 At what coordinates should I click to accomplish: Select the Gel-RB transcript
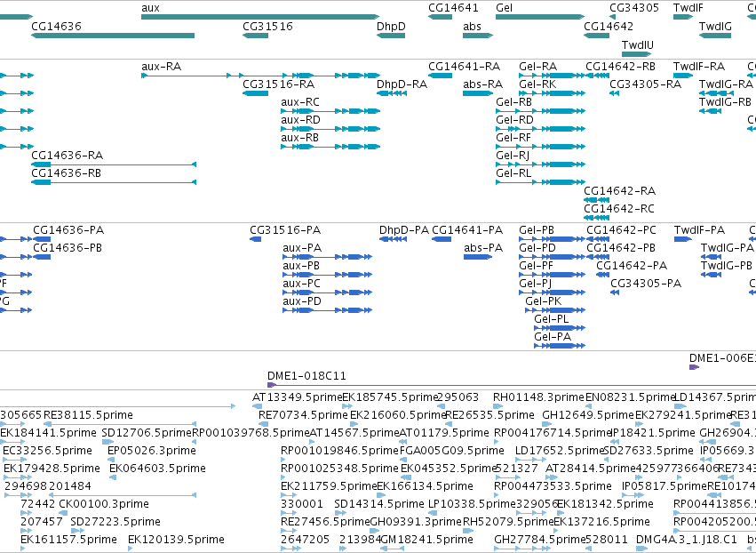click(540, 111)
